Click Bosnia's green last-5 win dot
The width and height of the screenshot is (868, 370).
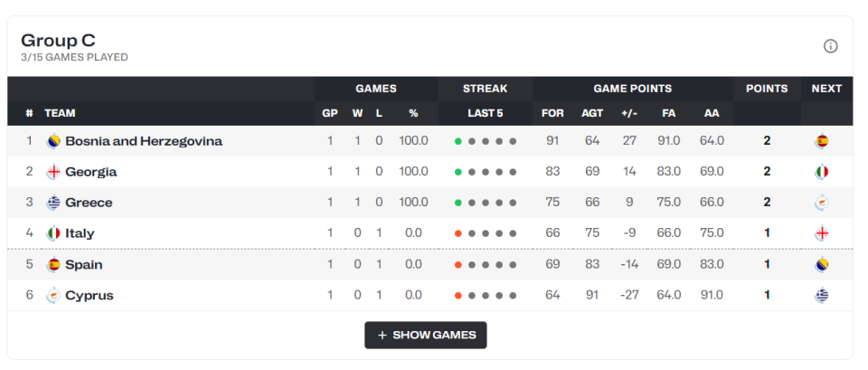click(458, 141)
